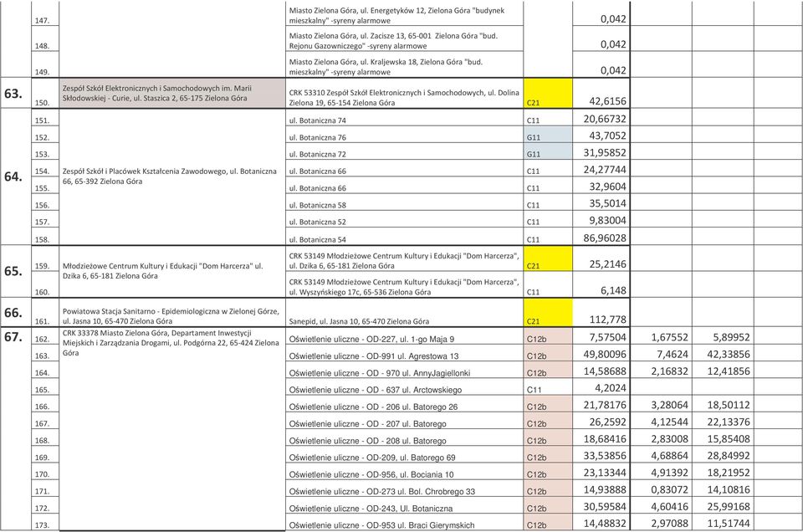This screenshot has width=803, height=532.
Task: Click group number 66.
Action: [x=13, y=312]
